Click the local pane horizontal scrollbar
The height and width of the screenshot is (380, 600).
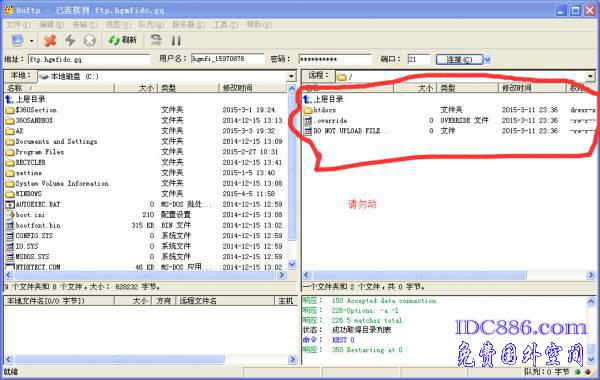145,275
